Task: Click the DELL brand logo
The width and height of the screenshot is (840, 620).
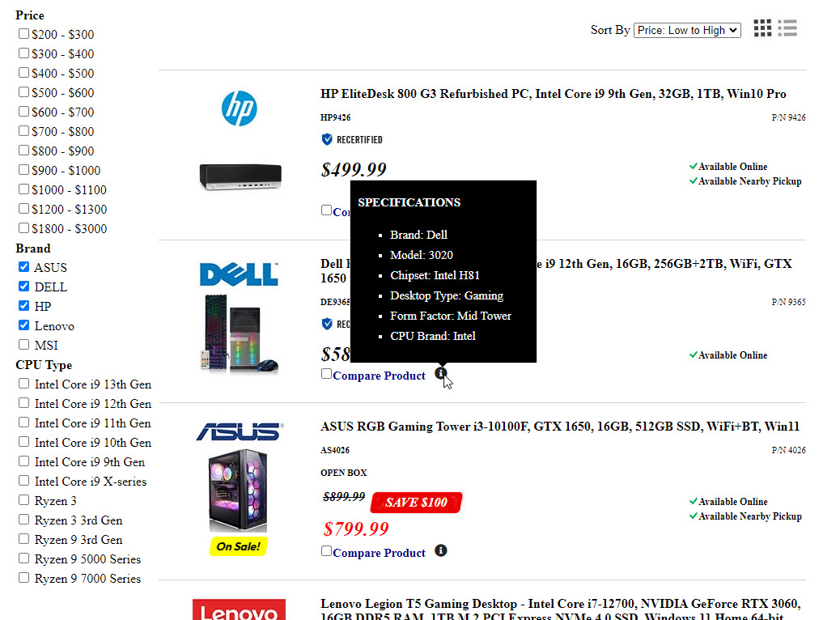Action: click(239, 275)
